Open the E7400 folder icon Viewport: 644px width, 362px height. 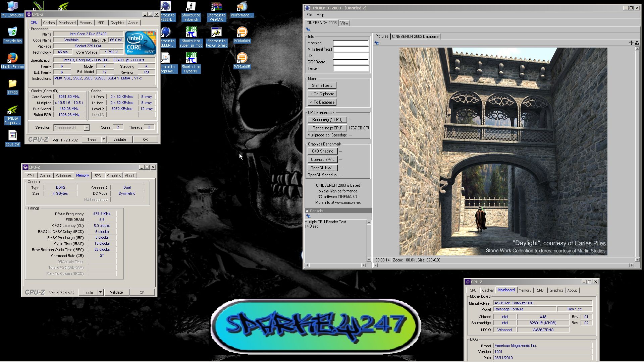point(12,86)
